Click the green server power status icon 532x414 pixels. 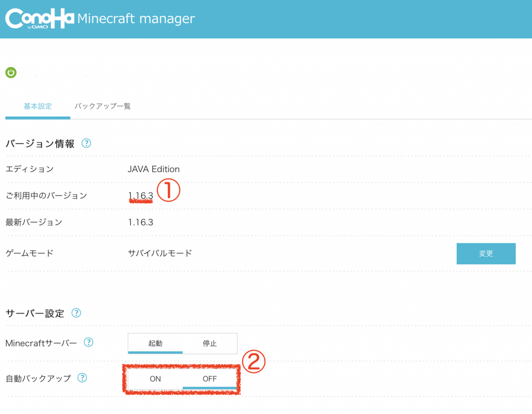(x=11, y=72)
